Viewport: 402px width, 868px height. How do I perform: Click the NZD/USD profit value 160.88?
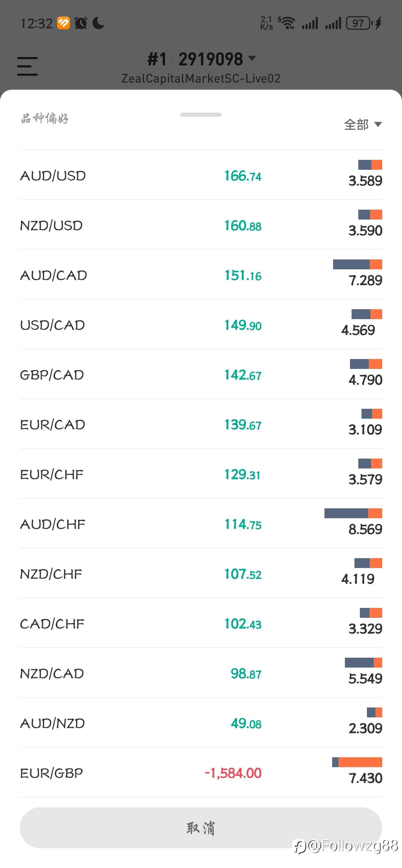[242, 226]
